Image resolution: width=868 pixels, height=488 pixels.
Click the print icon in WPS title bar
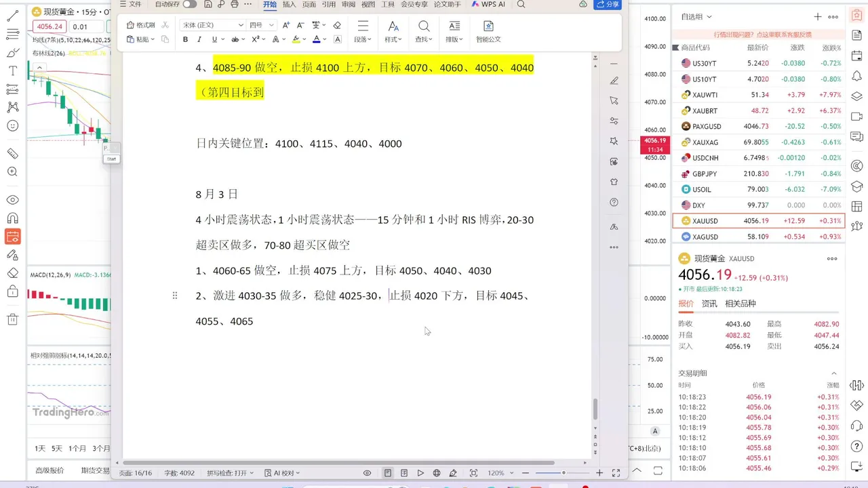(235, 4)
